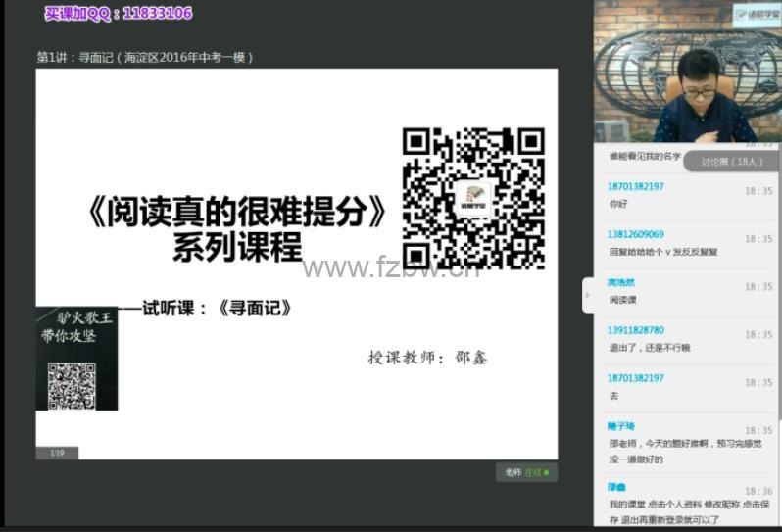782x532 pixels.
Task: Click the username above 我的课堂 message
Action: [x=616, y=487]
